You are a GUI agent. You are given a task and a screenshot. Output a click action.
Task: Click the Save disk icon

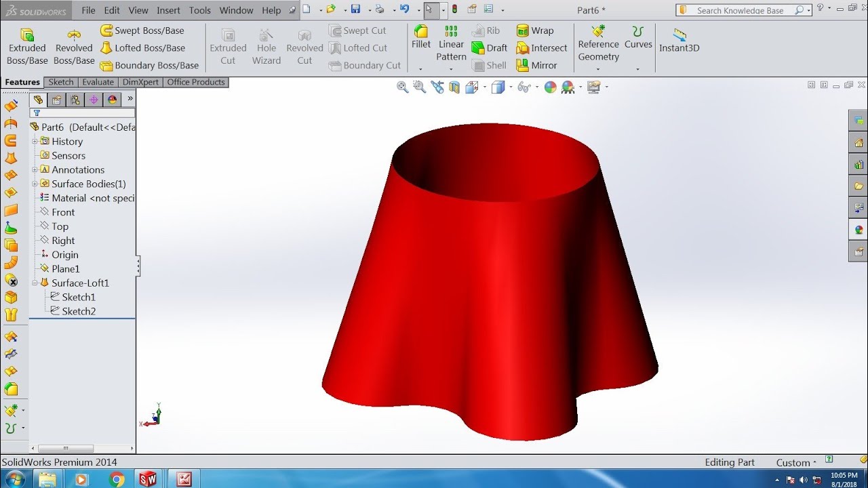[355, 9]
